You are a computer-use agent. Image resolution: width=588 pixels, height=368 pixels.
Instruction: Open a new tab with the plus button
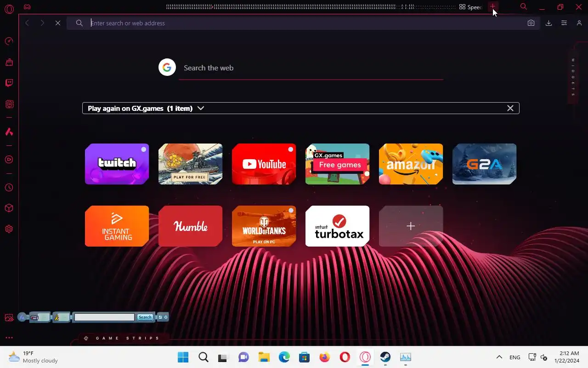[492, 7]
